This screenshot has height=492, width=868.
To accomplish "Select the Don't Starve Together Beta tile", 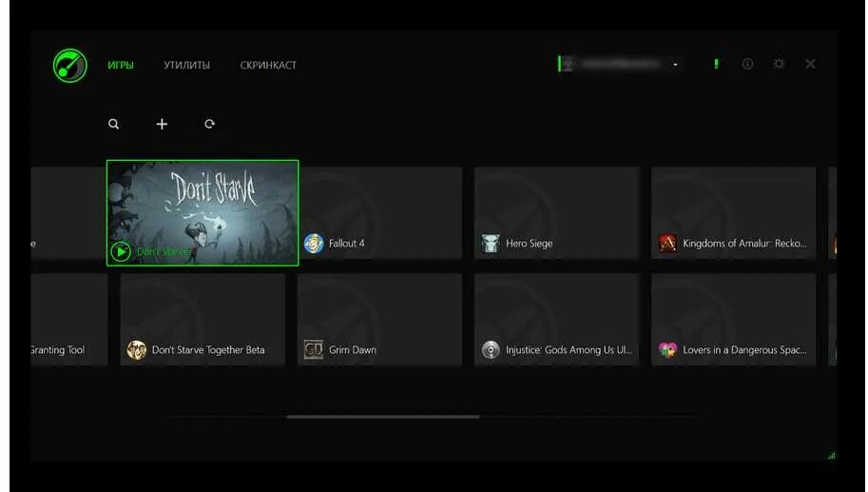I will 203,319.
